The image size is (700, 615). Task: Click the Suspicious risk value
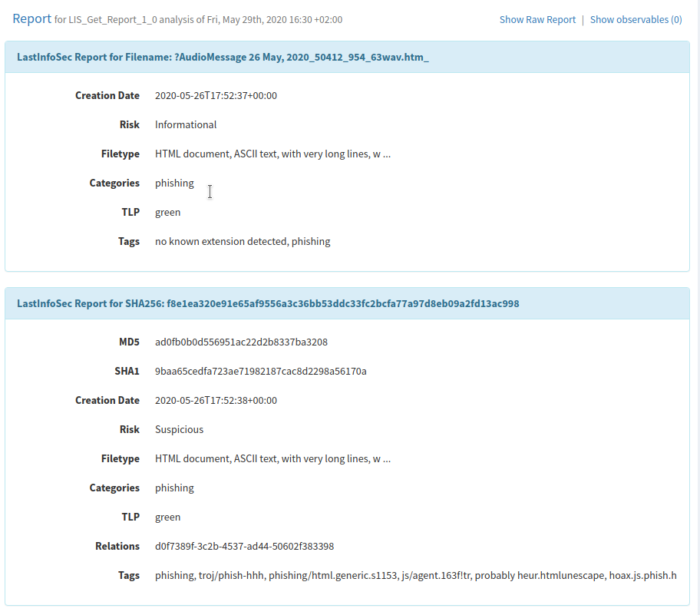[179, 430]
